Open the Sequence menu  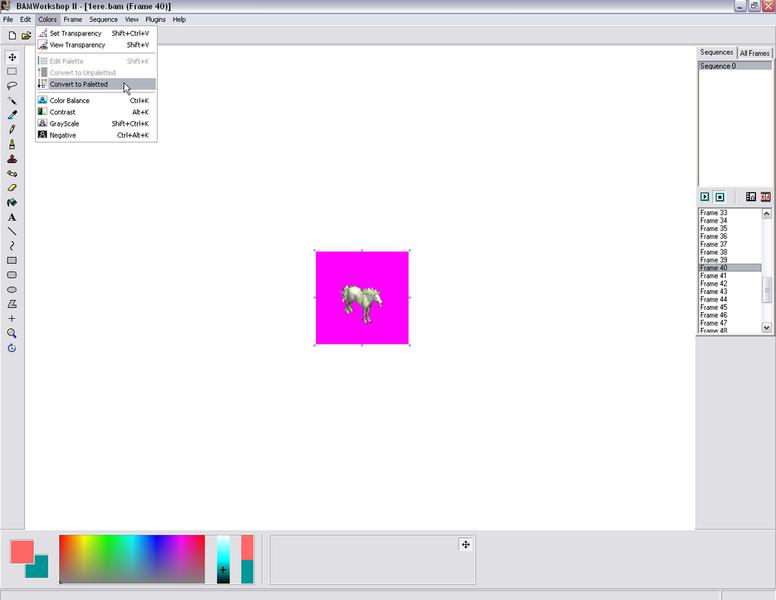click(103, 19)
